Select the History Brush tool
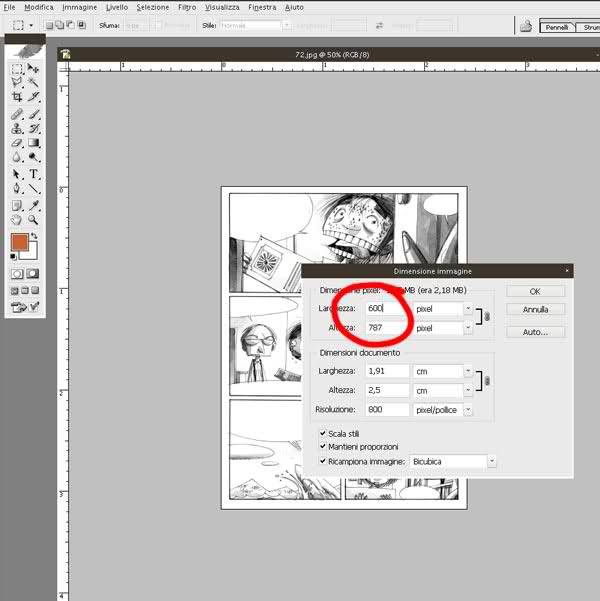Viewport: 600px width, 601px height. [x=33, y=128]
